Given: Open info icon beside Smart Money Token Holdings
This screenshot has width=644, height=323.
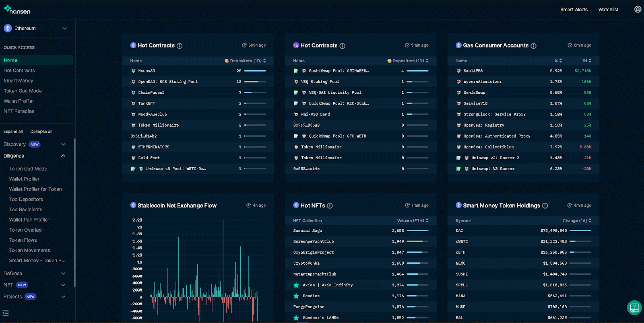Looking at the screenshot, I should tap(545, 206).
